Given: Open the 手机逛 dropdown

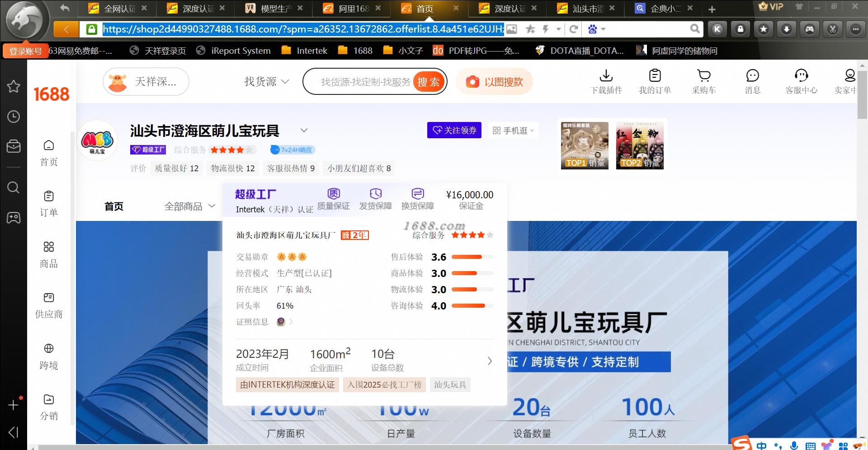Looking at the screenshot, I should click(513, 131).
